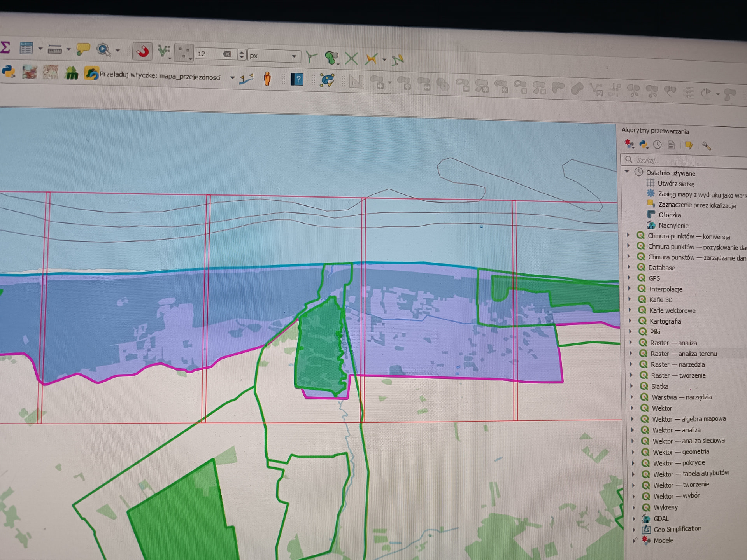Click the Sigma statistics summary icon

pos(5,47)
